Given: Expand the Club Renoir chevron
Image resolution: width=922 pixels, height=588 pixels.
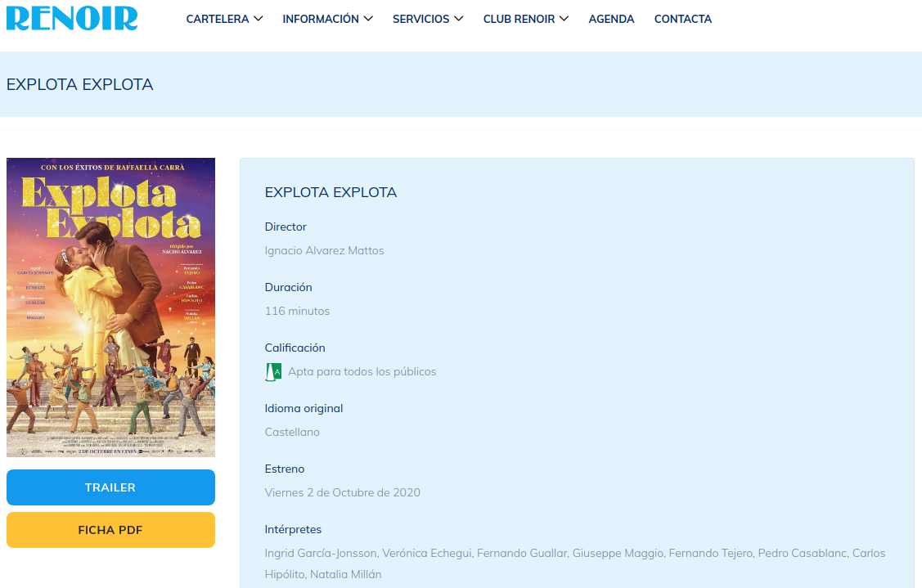Looking at the screenshot, I should [x=564, y=19].
